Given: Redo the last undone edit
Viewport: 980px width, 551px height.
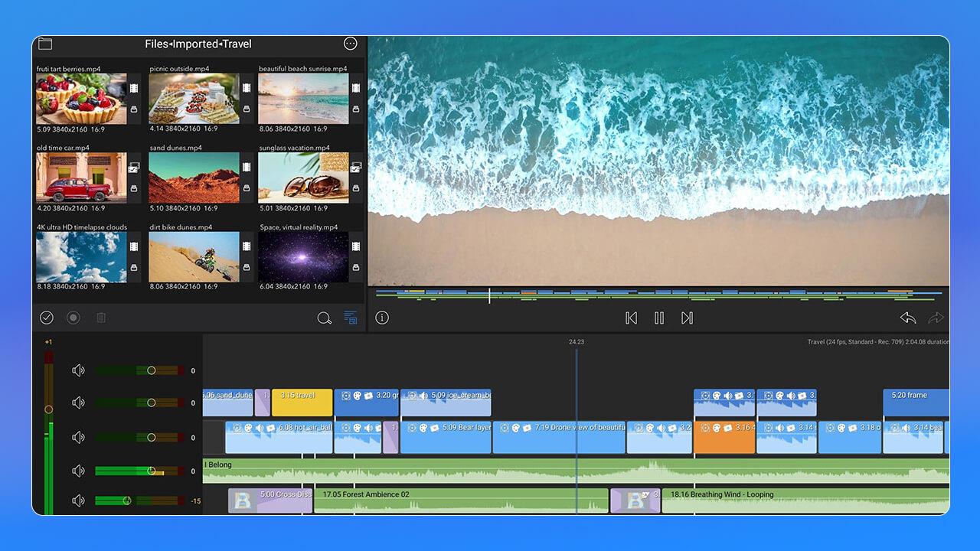Looking at the screenshot, I should 936,318.
